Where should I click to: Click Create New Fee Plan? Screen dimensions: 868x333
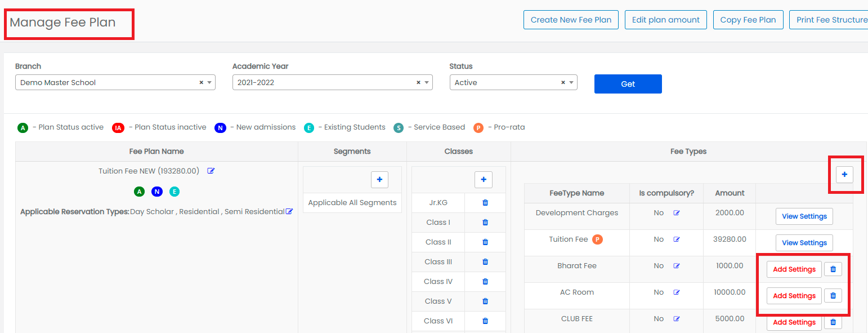(x=571, y=20)
